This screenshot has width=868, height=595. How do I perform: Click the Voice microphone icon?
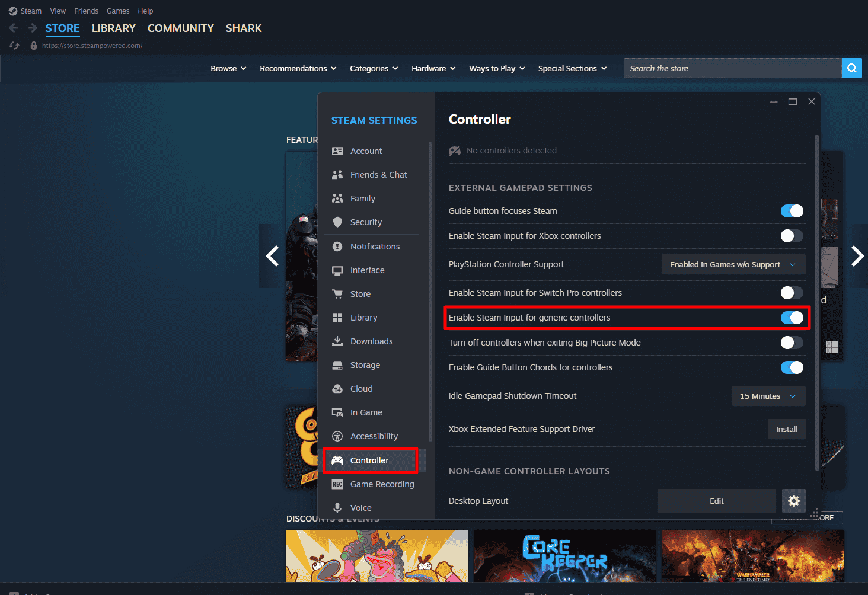coord(337,508)
